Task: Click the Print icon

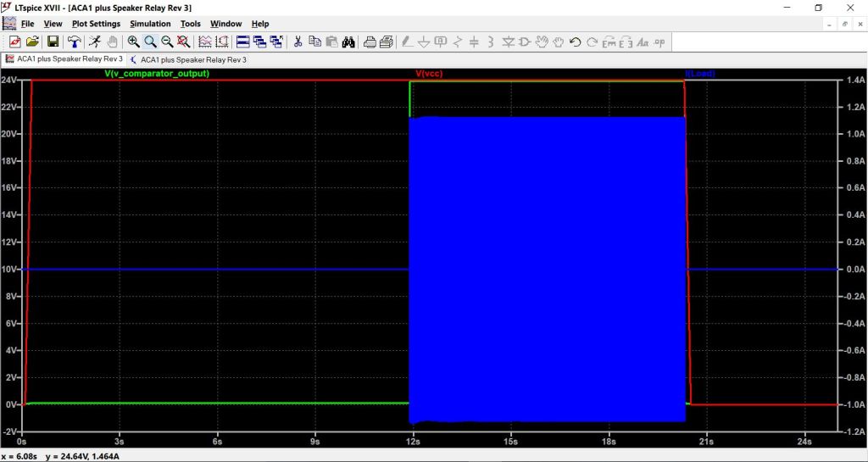Action: coord(387,42)
